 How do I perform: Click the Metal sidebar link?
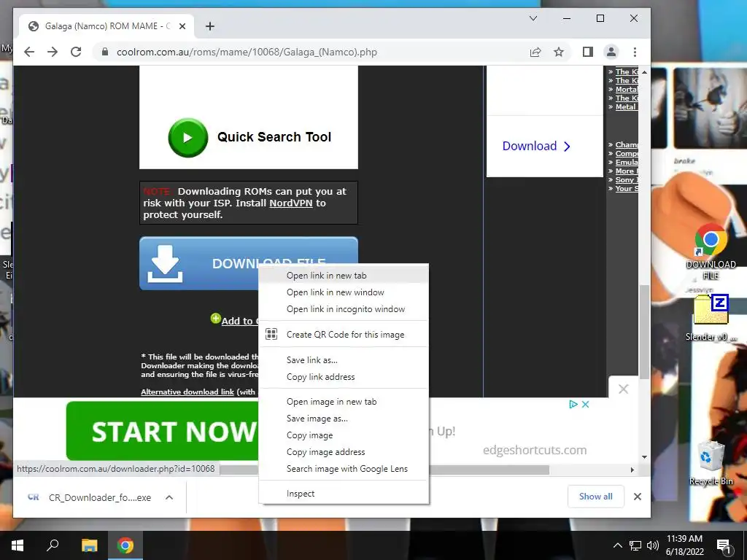[x=625, y=106]
